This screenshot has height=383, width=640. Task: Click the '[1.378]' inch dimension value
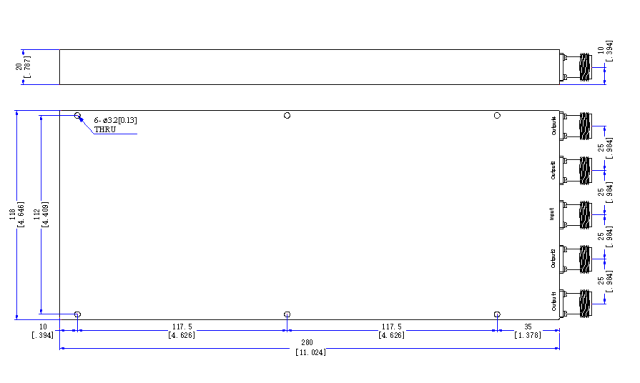(x=528, y=335)
